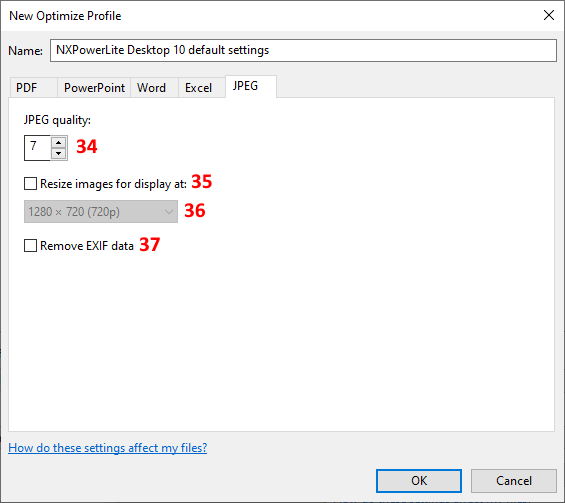Go to the Excel tab
The image size is (565, 503).
coord(202,88)
